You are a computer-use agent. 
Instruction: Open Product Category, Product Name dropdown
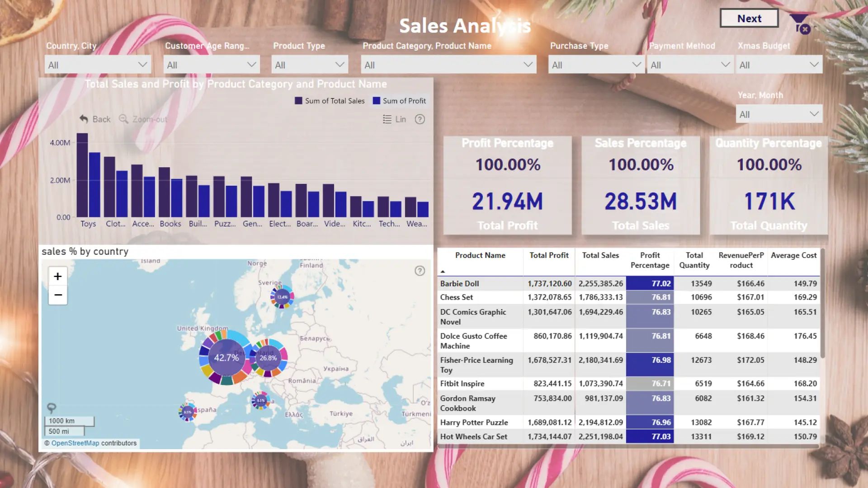pos(448,65)
